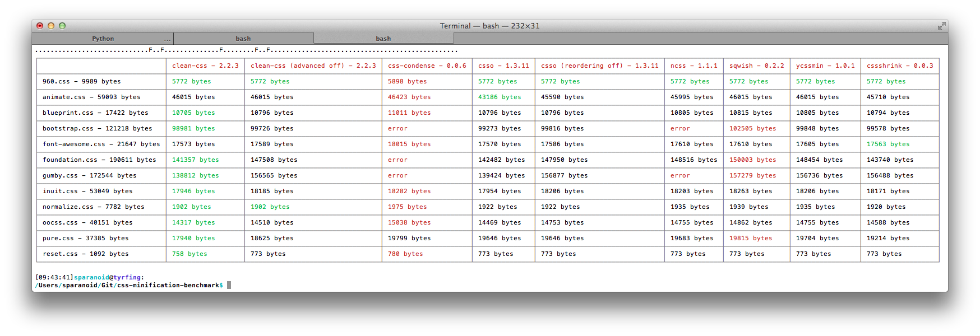The width and height of the screenshot is (980, 336).
Task: Click the red '19815 bytes' pure.css value
Action: [x=751, y=238]
